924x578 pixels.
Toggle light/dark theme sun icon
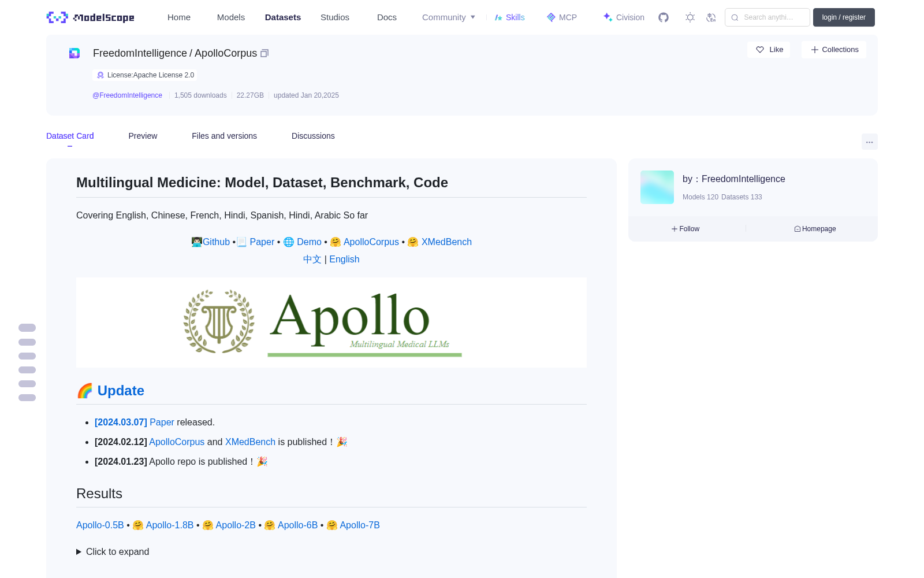[690, 17]
